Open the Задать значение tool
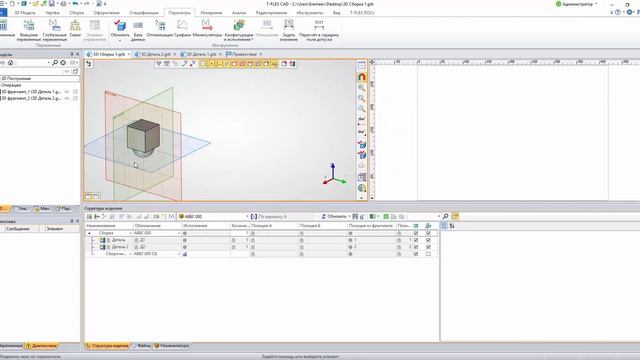Viewport: 640px width, 360px height. (289, 31)
